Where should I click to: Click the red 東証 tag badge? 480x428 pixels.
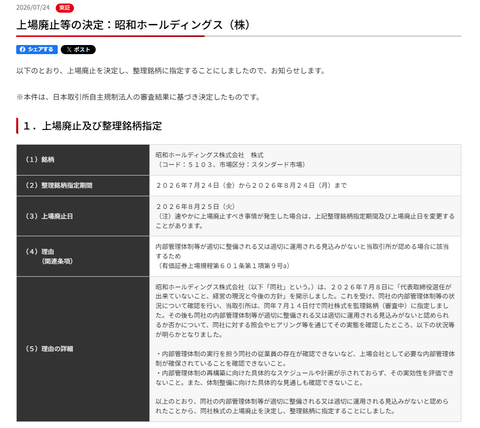(x=65, y=8)
